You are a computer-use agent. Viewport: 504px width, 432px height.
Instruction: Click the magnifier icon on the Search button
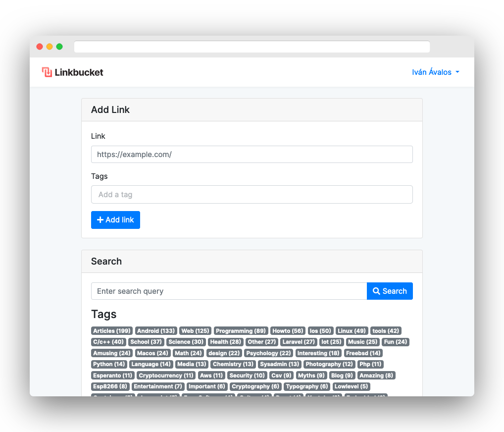point(376,291)
